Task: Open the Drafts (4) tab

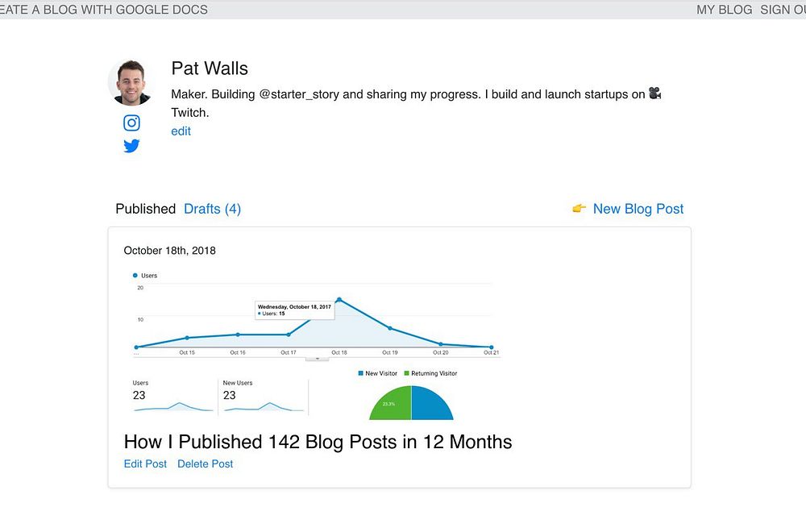Action: point(212,209)
